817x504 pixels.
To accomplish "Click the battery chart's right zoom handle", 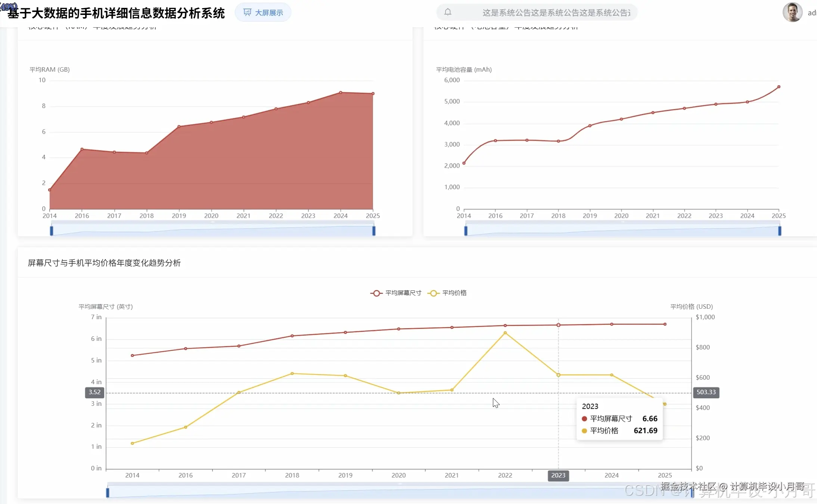I will pos(780,231).
